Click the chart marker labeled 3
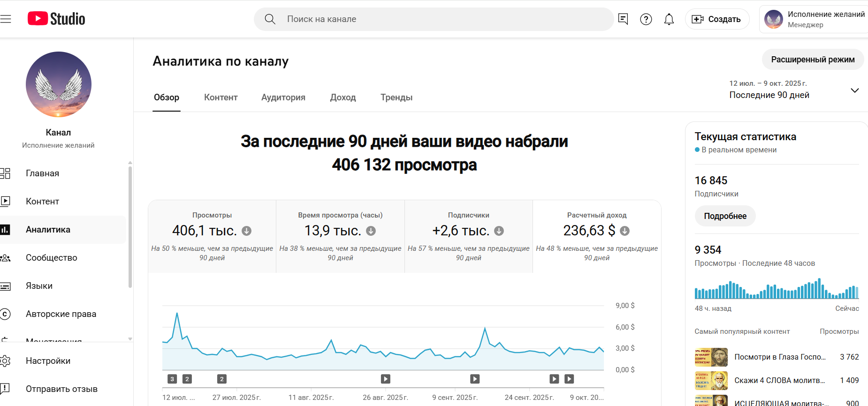 coord(172,379)
